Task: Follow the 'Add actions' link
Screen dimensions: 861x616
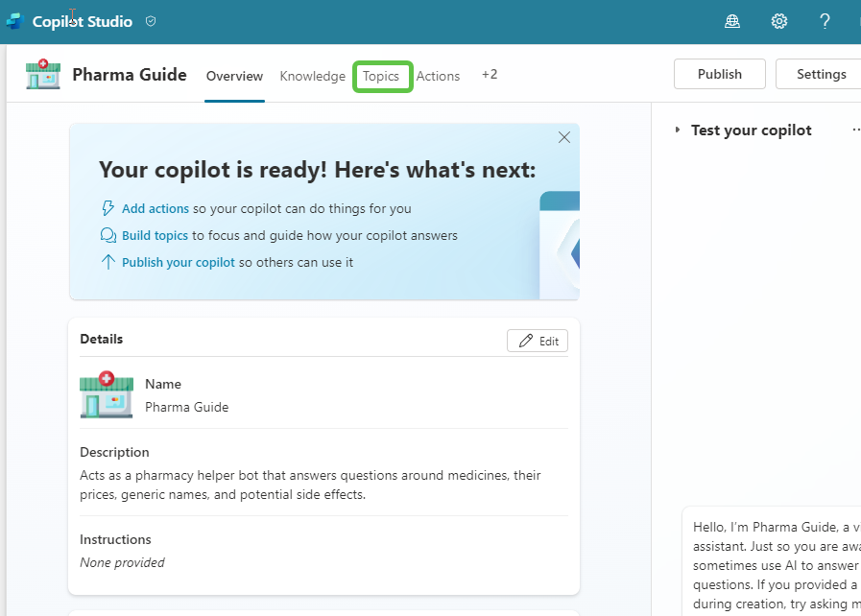Action: [x=155, y=208]
